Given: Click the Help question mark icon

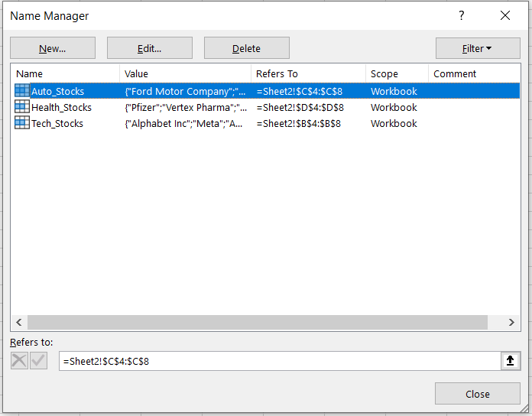Looking at the screenshot, I should click(461, 15).
